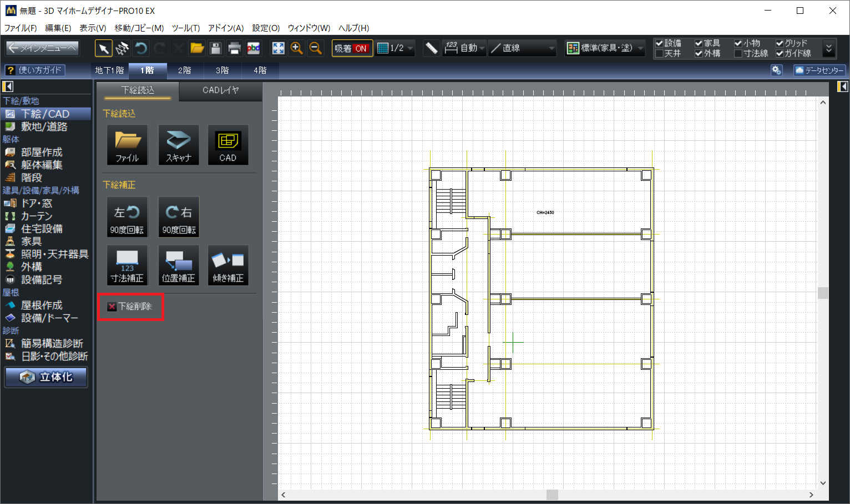Viewport: 850px width, 504px height.
Task: Enable the 天井 checkbox
Action: click(x=660, y=54)
